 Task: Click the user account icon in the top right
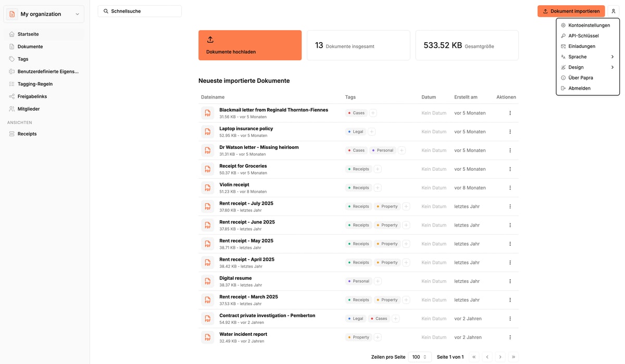pos(614,11)
